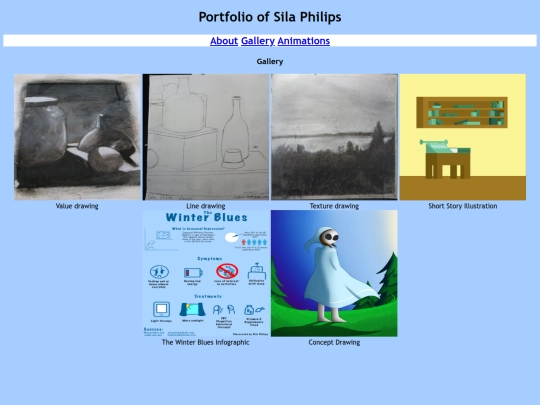Open The Winter Blues infographic image
This screenshot has height=405, width=540.
tap(206, 273)
